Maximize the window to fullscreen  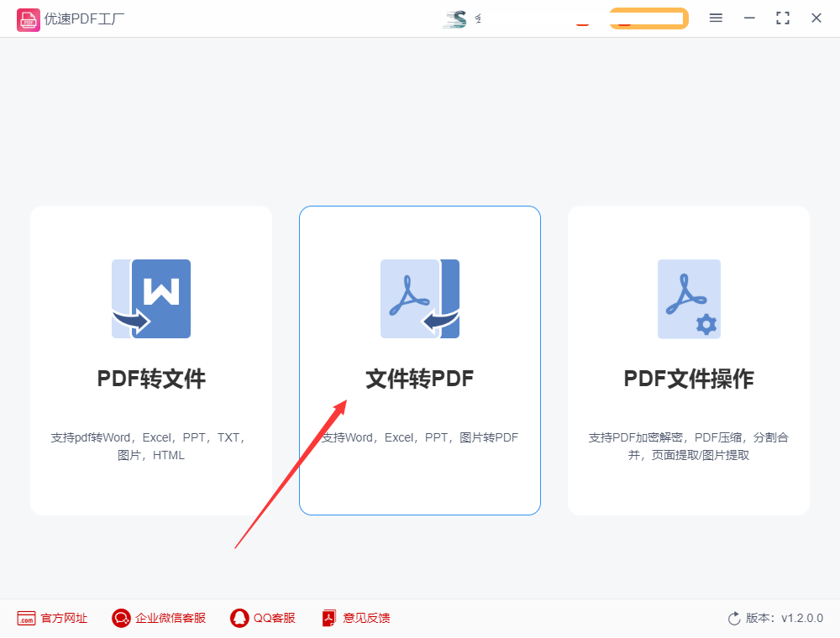[783, 18]
